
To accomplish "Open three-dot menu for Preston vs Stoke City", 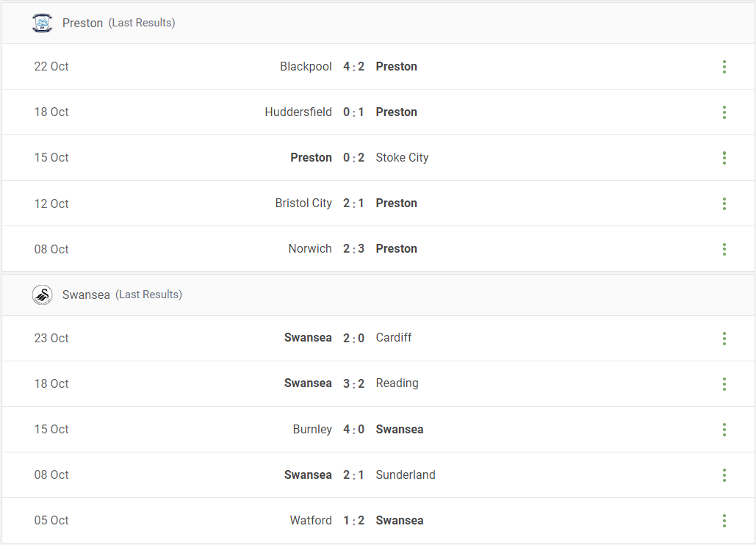I will point(724,158).
